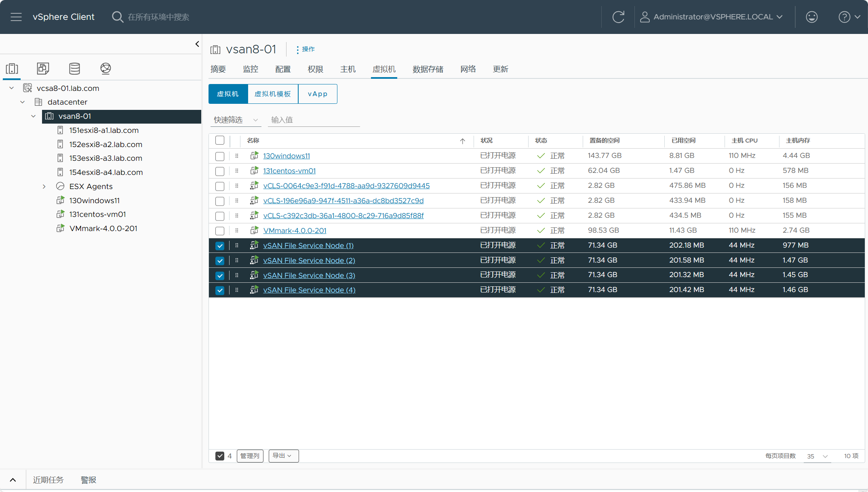Image resolution: width=868 pixels, height=492 pixels.
Task: Switch to VMs and Templates inventory view
Action: (43, 69)
